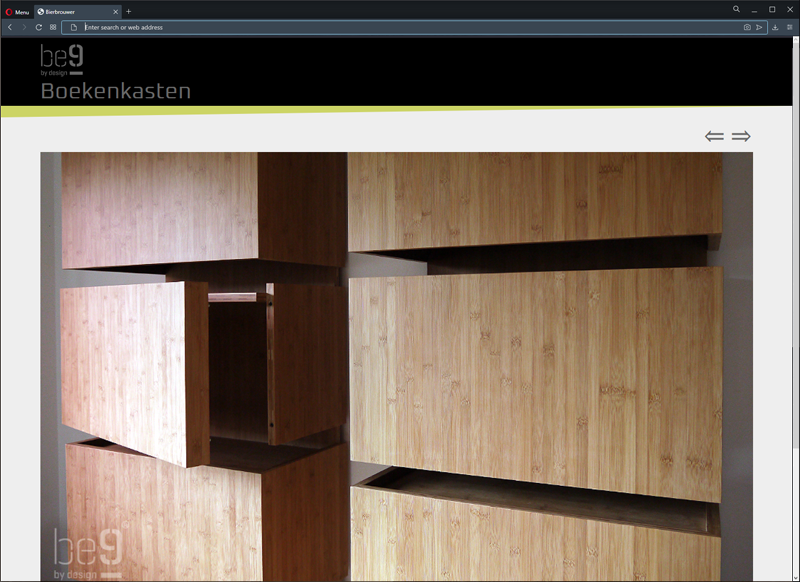Click page info document icon in address bar
Image resolution: width=800 pixels, height=582 pixels.
point(73,28)
